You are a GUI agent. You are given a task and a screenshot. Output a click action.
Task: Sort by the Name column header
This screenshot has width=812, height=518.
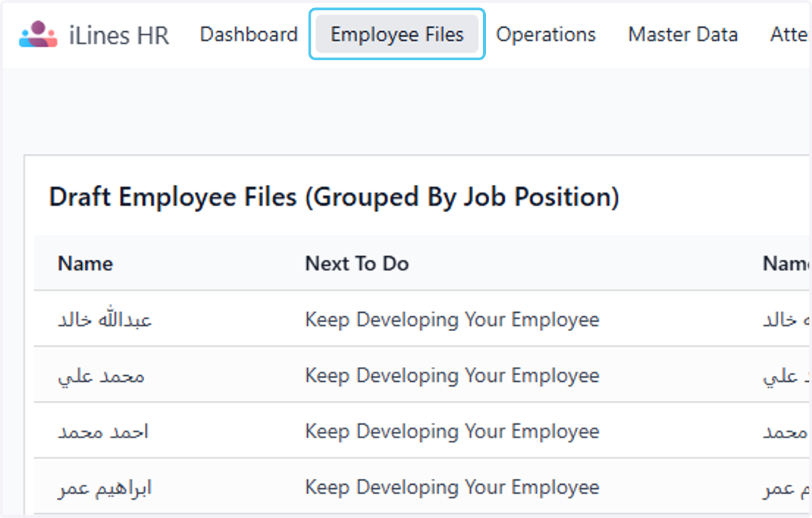[85, 263]
